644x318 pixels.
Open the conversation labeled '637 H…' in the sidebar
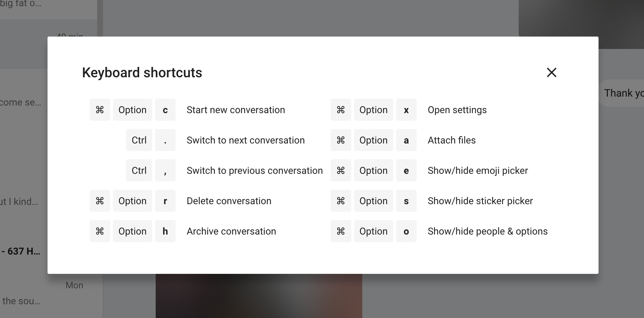coord(21,251)
